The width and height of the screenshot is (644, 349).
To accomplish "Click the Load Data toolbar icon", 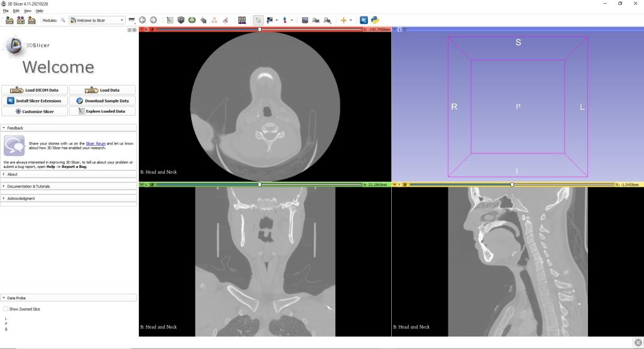I will pos(9,20).
